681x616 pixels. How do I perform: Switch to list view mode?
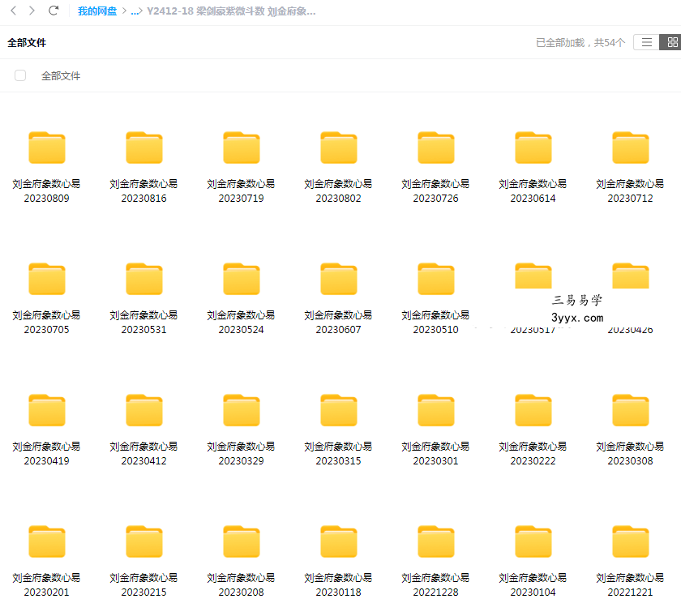click(647, 42)
